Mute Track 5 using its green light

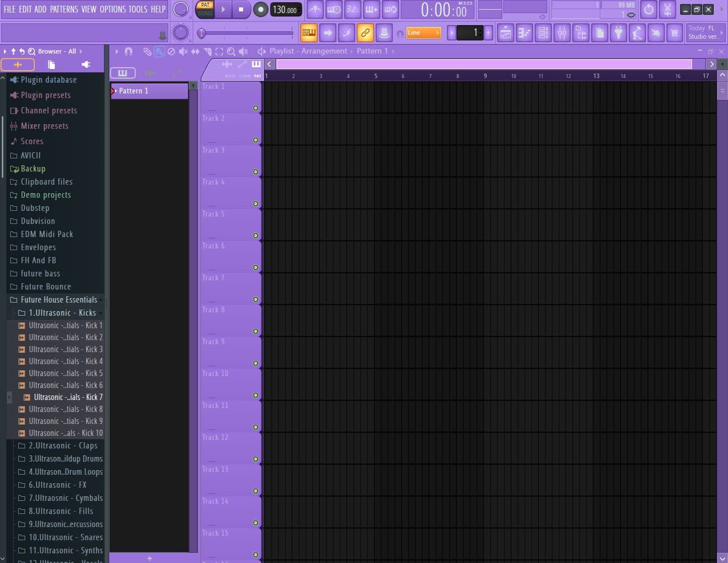(x=255, y=236)
